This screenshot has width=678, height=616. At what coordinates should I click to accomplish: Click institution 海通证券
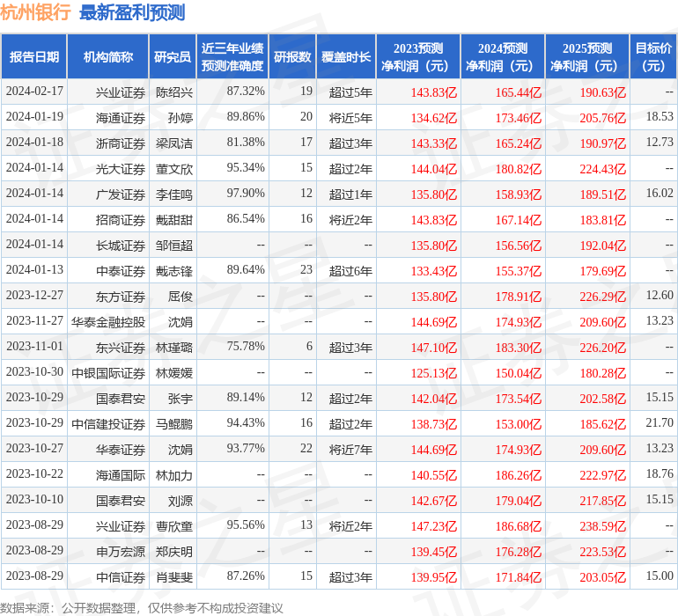click(121, 118)
